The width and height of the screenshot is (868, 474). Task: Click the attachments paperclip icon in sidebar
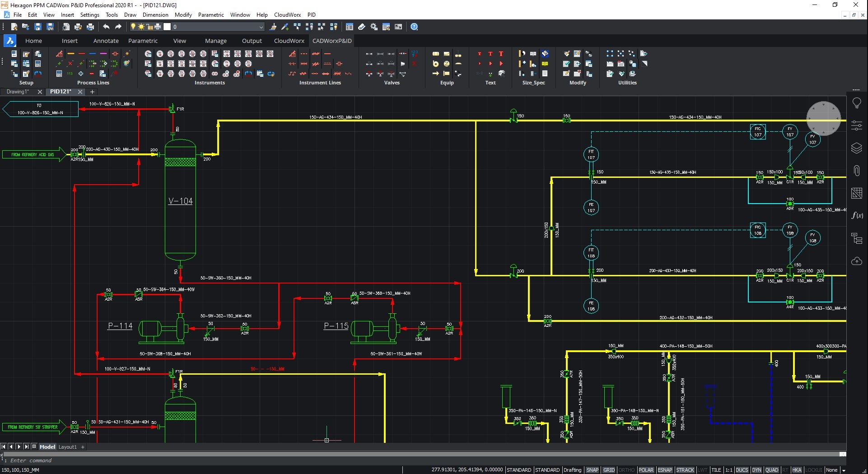pos(857,171)
